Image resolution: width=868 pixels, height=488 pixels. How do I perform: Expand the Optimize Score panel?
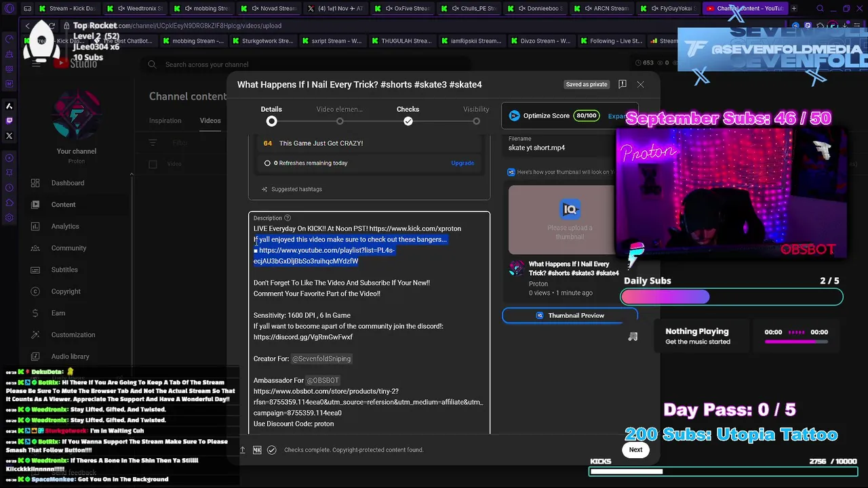(616, 116)
